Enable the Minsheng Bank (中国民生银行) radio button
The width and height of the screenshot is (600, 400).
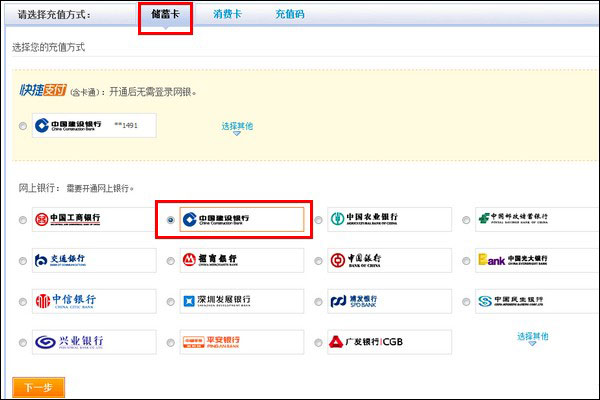tap(465, 302)
